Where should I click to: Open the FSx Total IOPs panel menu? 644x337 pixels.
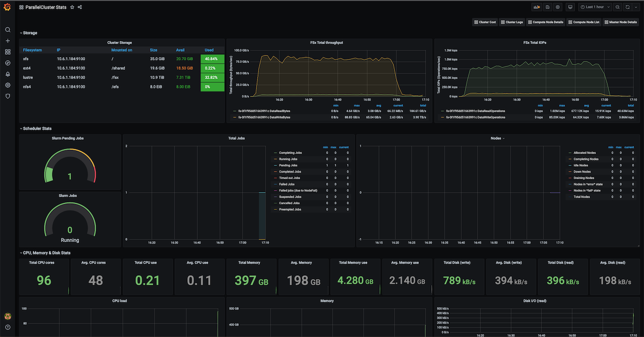click(535, 43)
